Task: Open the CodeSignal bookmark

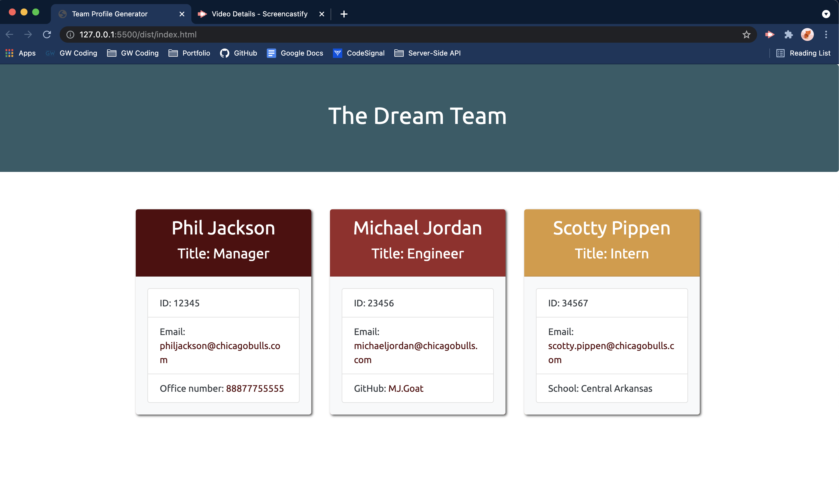Action: (359, 53)
